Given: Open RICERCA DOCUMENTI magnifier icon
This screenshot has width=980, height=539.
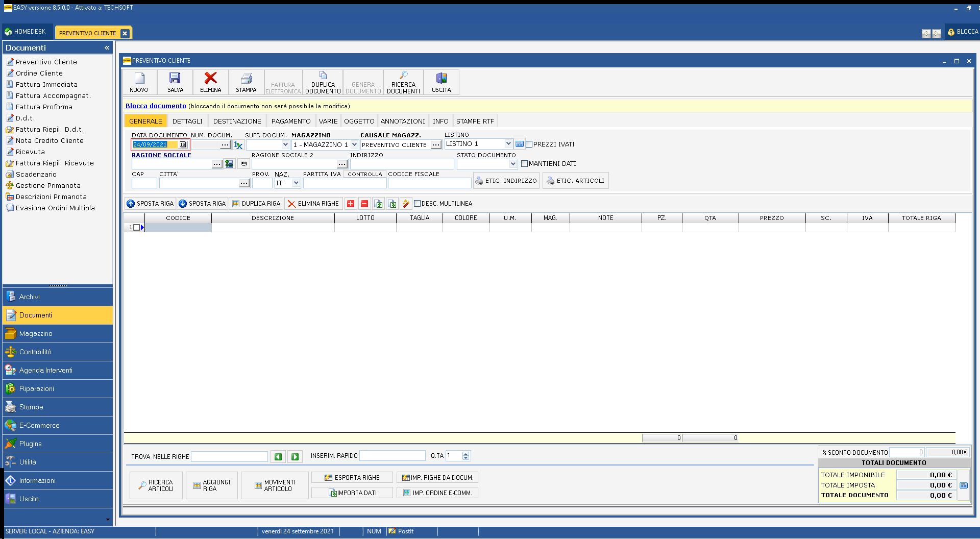Looking at the screenshot, I should click(x=403, y=82).
